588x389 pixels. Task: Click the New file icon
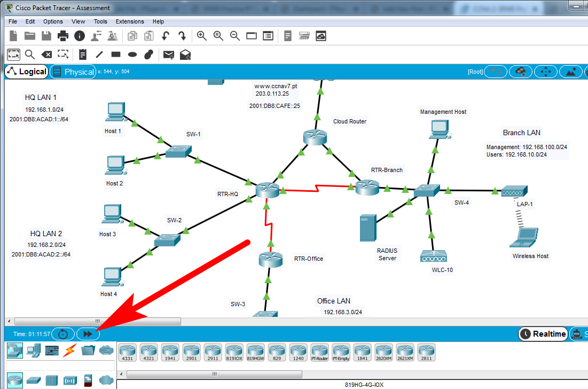(13, 36)
